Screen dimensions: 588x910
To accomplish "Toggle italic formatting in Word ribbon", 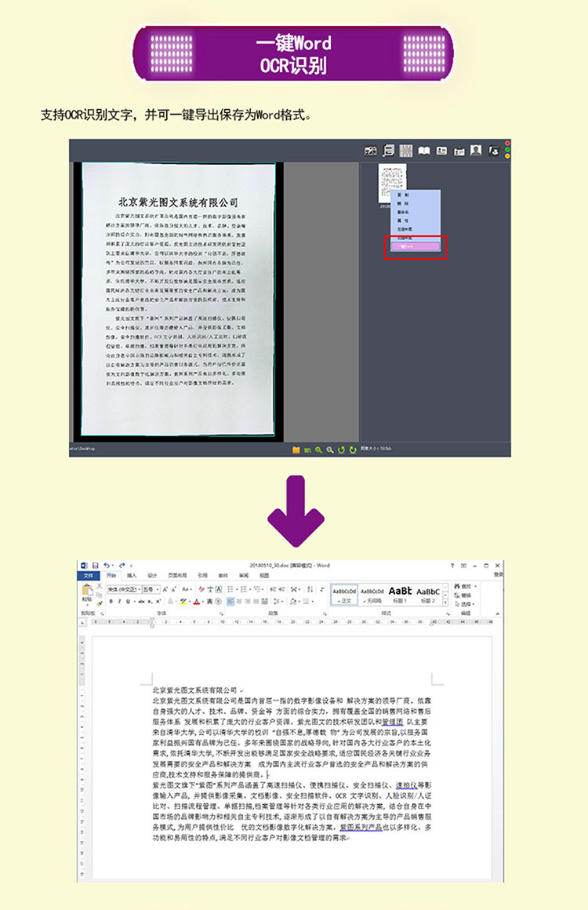I will pyautogui.click(x=119, y=602).
